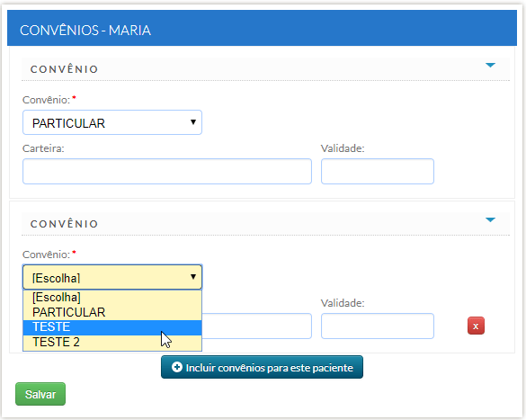
Task: Select TESTE from the dropdown list
Action: pyautogui.click(x=112, y=327)
